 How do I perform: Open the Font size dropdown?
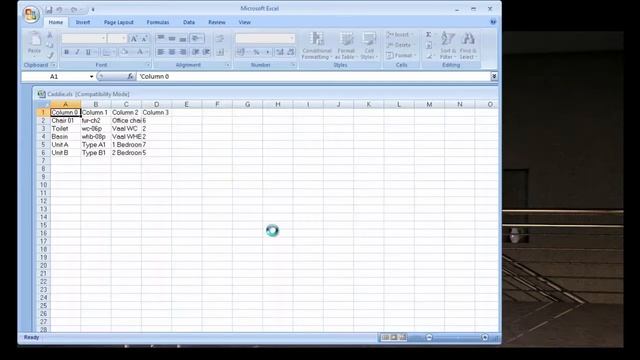124,38
